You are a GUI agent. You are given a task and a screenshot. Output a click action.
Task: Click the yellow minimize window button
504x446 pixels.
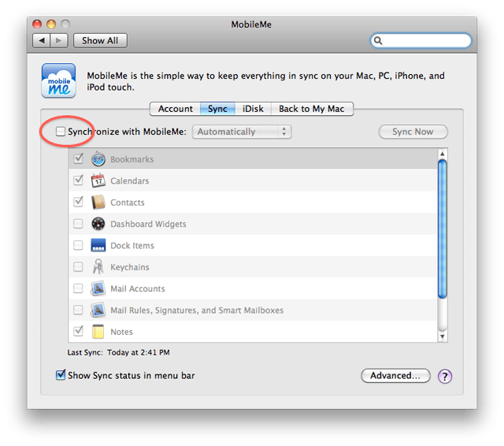tap(51, 24)
